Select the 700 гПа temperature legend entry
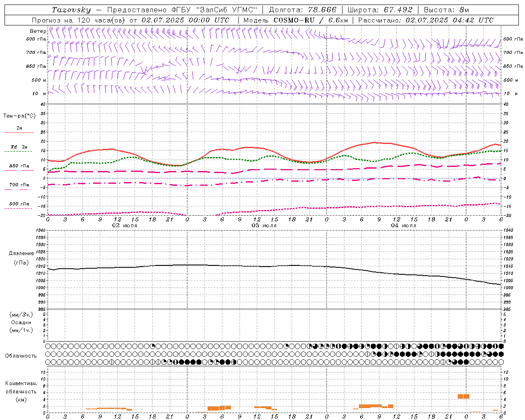525x420 pixels. pyautogui.click(x=19, y=185)
